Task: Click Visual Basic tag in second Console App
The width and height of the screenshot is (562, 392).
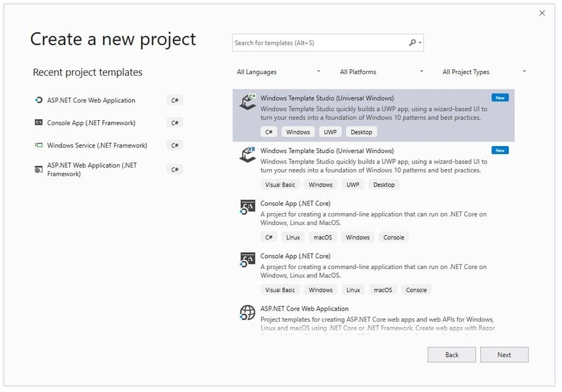Action: tap(280, 290)
